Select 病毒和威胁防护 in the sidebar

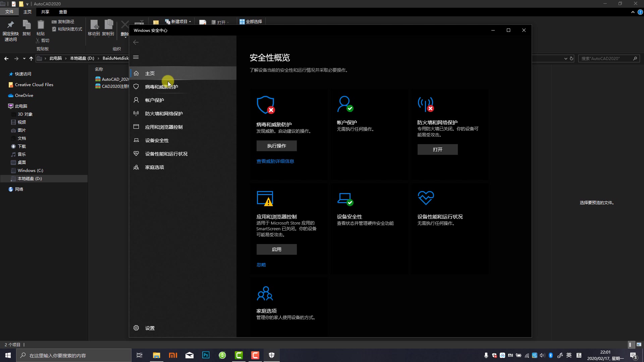pyautogui.click(x=183, y=87)
